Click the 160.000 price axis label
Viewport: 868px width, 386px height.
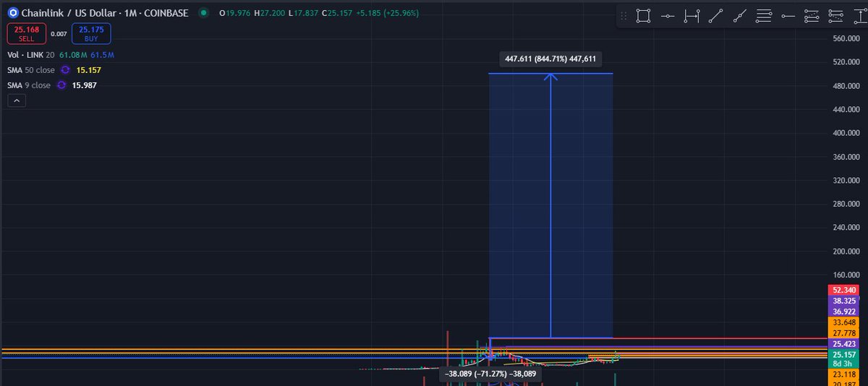click(845, 275)
